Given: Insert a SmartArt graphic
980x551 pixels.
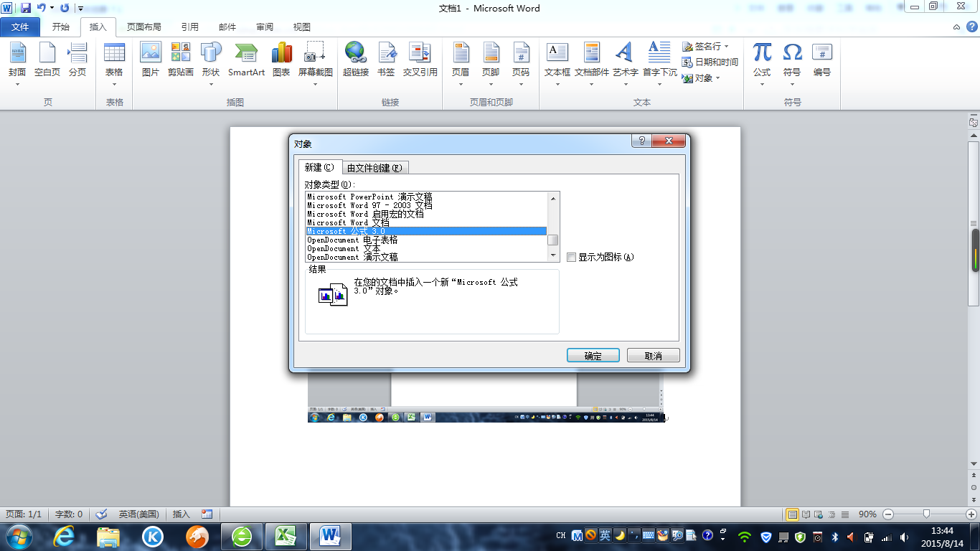Looking at the screenshot, I should [x=246, y=60].
